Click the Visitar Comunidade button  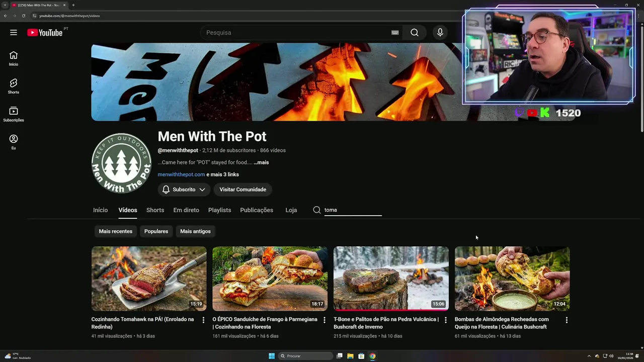tap(243, 190)
